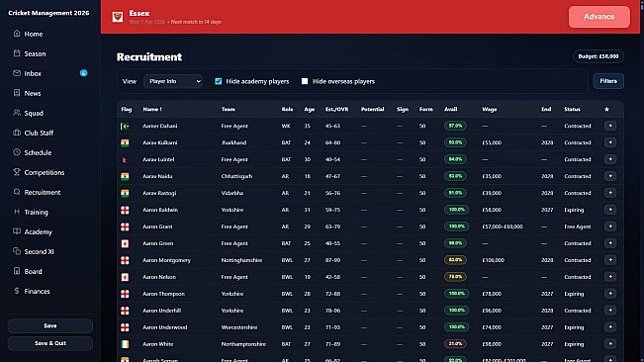This screenshot has height=362, width=644.
Task: Shortlist Aaron Grant using star toggle
Action: [x=610, y=226]
